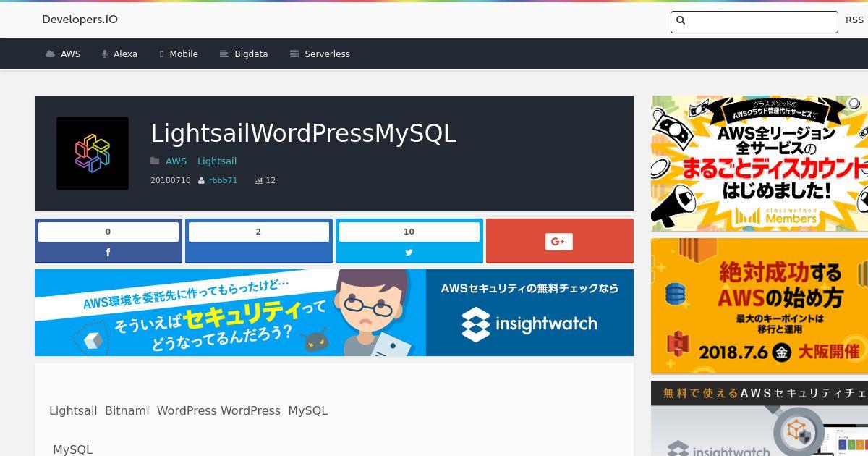Click the folder category icon
868x456 pixels.
(x=155, y=161)
